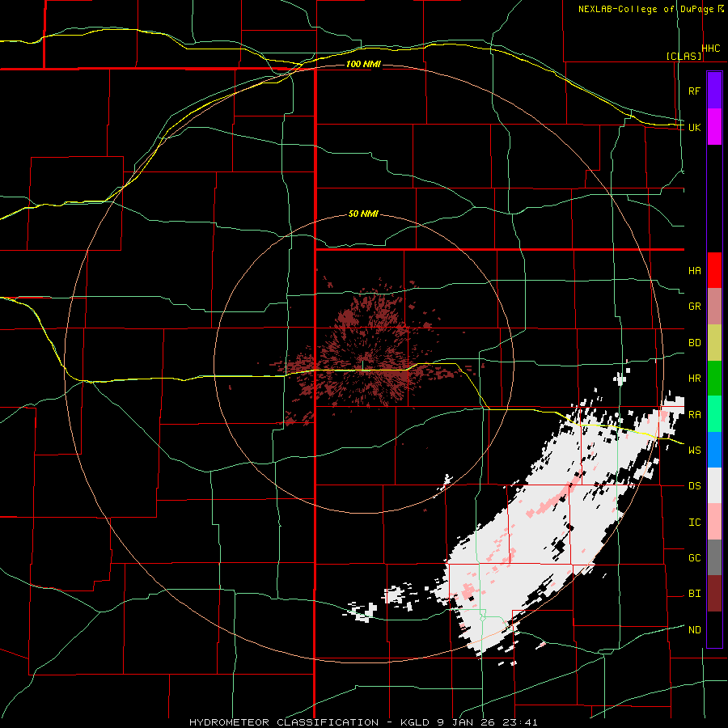The width and height of the screenshot is (728, 728).
Task: Click the Hydrometeor Classification KGLD title caption
Action: (x=363, y=722)
